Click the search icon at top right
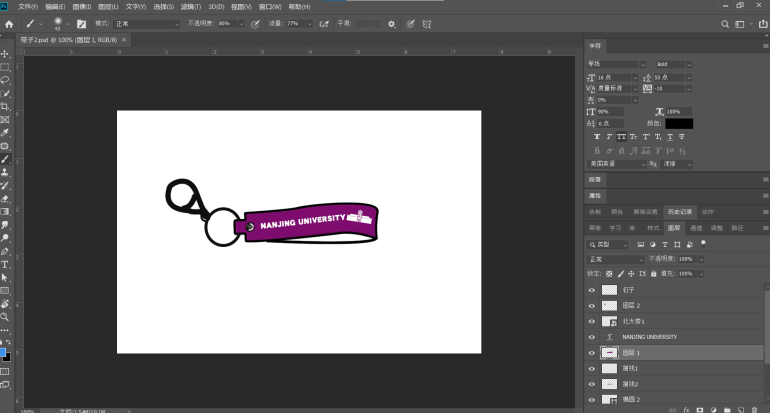This screenshot has height=413, width=770. (x=725, y=24)
